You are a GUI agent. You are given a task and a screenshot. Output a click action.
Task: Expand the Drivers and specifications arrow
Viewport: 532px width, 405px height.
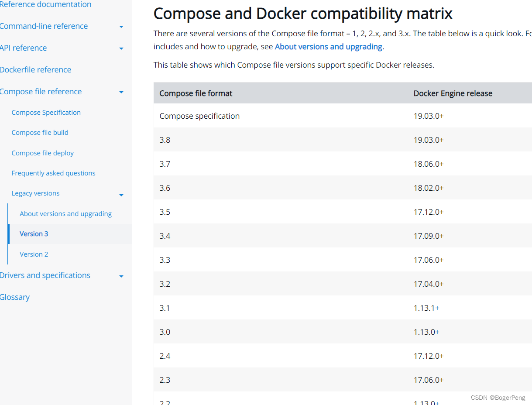point(121,276)
